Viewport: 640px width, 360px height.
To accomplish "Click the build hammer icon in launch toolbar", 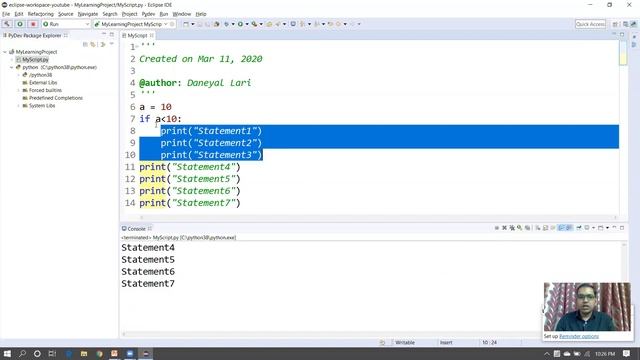I will tap(7, 24).
